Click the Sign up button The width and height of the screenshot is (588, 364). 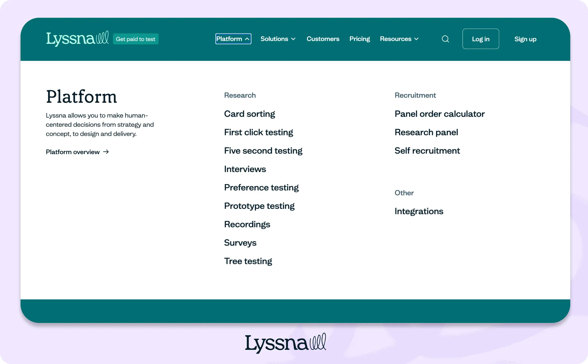525,39
